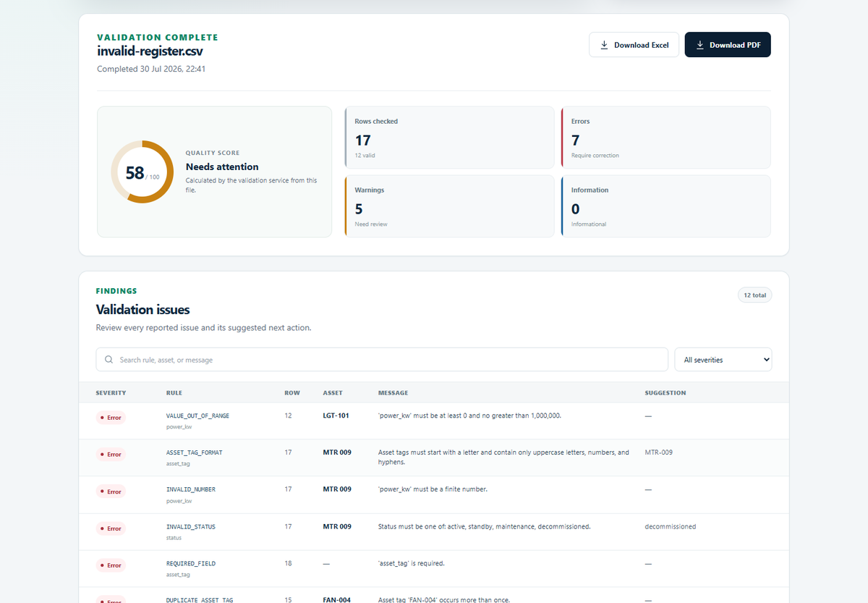Click the Download PDF button
Image resolution: width=868 pixels, height=603 pixels.
728,45
